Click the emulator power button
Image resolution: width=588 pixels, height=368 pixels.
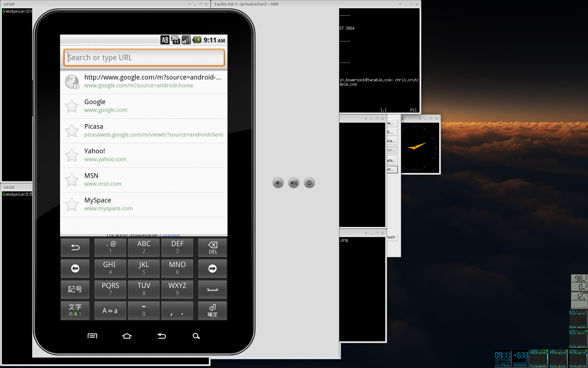coord(309,183)
